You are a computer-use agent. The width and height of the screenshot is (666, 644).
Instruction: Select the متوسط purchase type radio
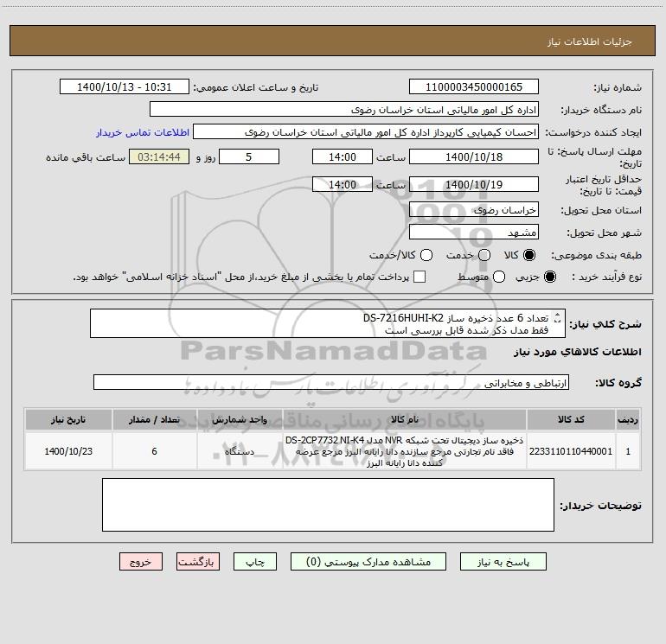pyautogui.click(x=499, y=277)
